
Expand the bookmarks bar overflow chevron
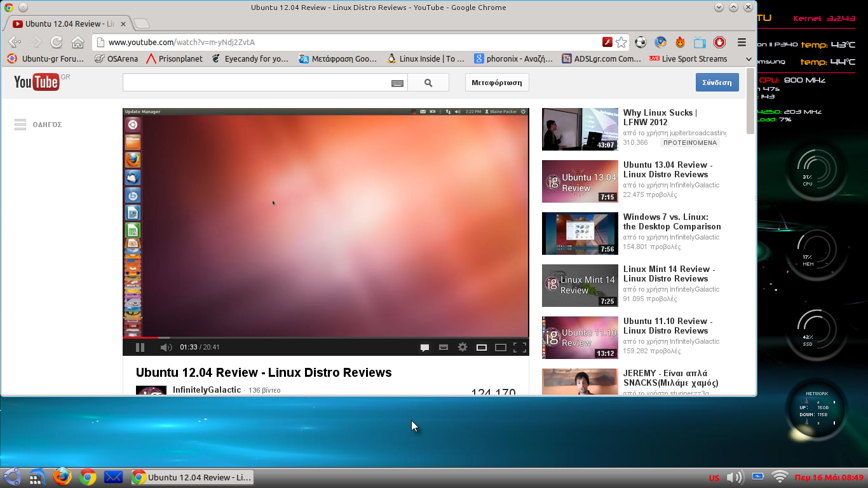(749, 59)
